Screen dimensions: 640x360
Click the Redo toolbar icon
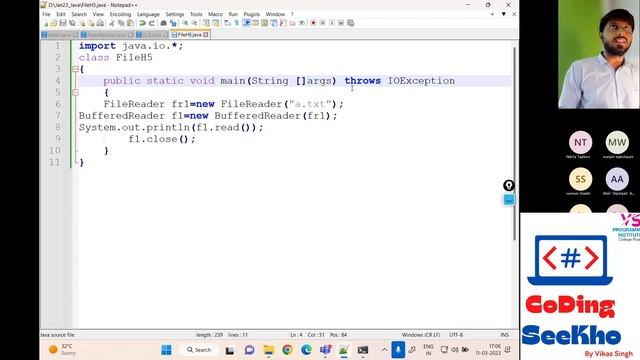click(151, 23)
